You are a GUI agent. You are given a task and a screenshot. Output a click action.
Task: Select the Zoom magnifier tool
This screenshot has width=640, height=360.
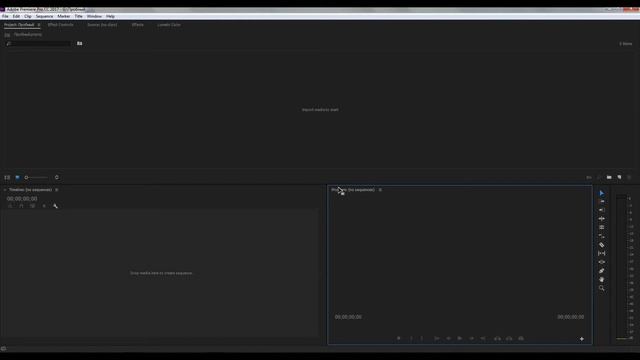point(602,288)
